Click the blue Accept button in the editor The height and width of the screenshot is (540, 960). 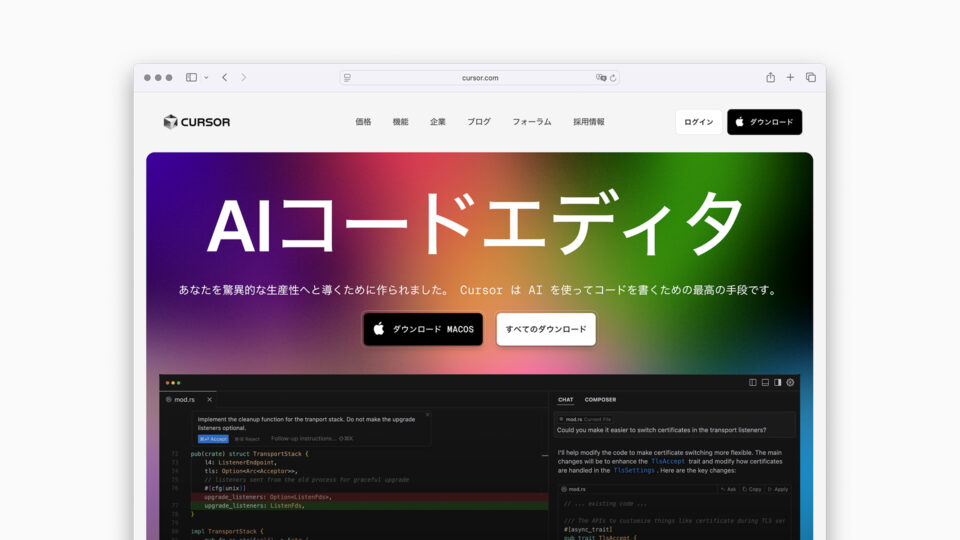pyautogui.click(x=213, y=439)
